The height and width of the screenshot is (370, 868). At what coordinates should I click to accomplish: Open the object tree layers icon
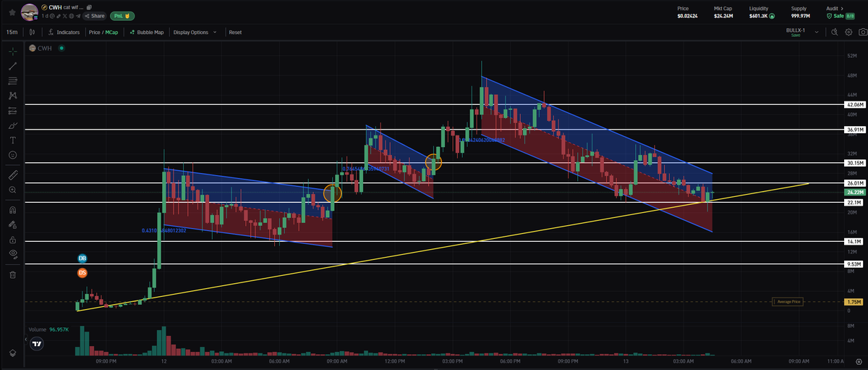(x=12, y=352)
